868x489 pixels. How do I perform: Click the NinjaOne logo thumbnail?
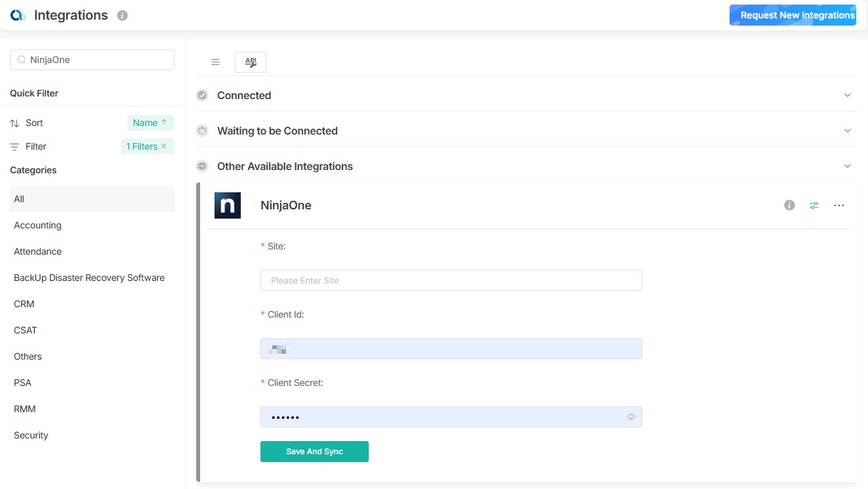[x=228, y=205]
